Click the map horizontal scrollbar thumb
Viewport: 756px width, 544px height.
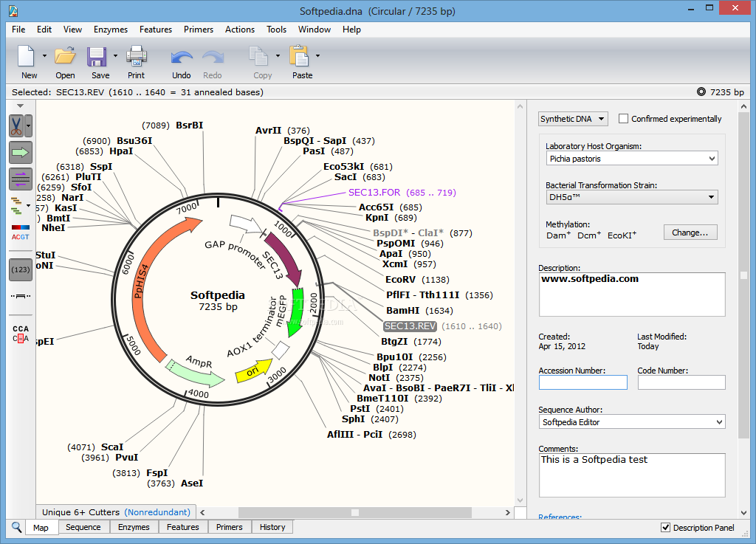click(x=355, y=512)
